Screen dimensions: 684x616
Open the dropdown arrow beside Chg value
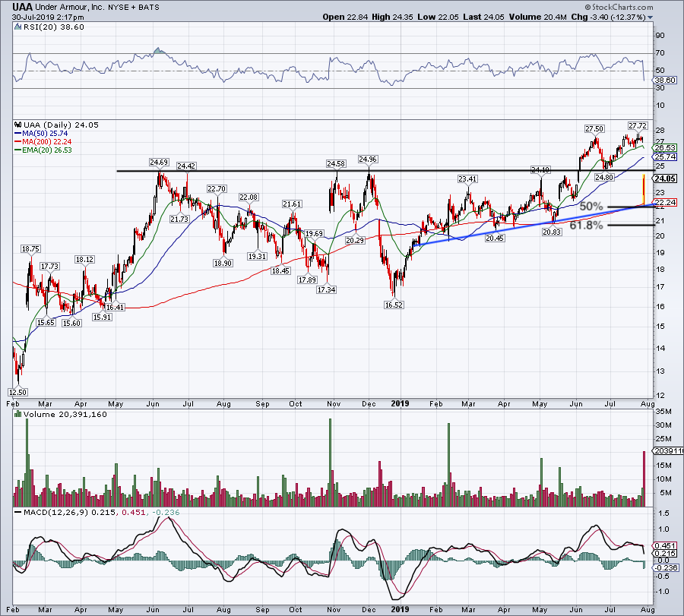tap(650, 17)
